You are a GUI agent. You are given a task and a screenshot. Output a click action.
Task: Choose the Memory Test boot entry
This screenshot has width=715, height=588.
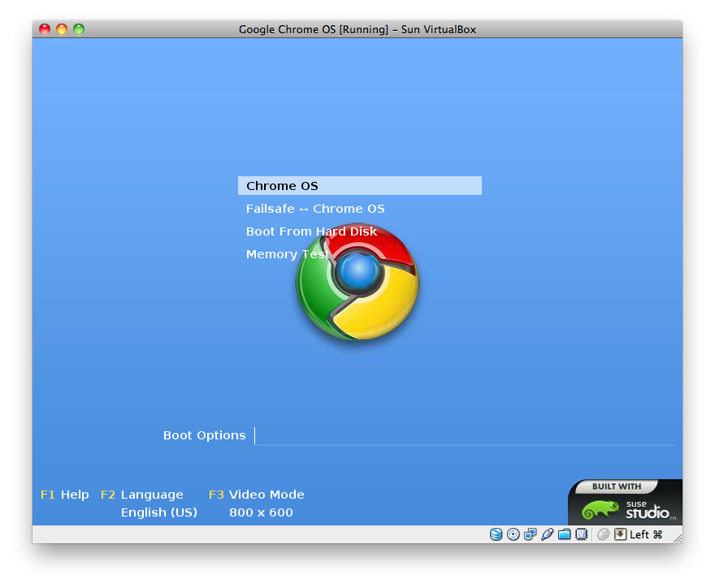pos(288,254)
